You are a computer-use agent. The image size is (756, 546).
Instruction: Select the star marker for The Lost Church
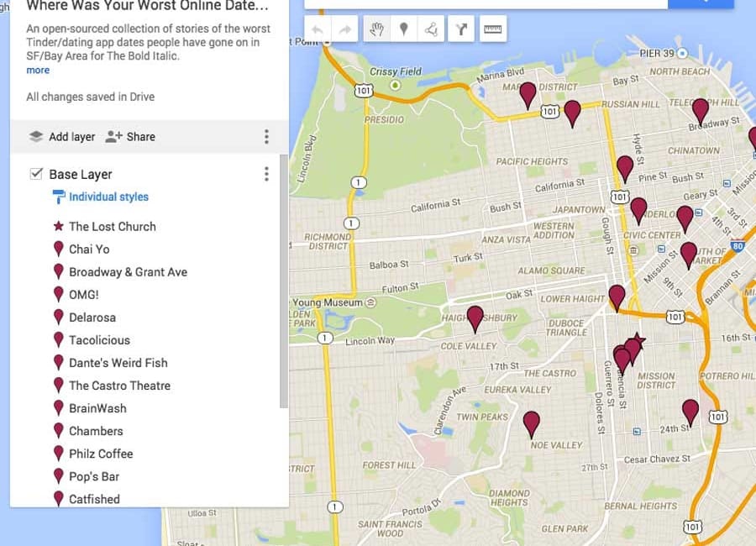(x=58, y=225)
